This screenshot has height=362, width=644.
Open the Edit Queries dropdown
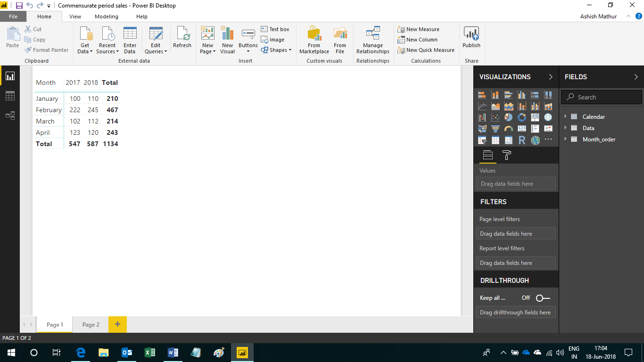[156, 40]
